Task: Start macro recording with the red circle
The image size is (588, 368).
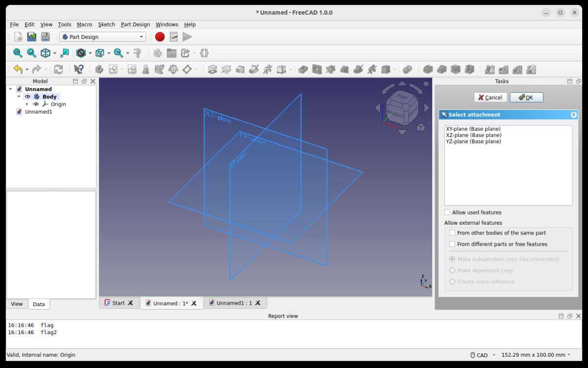Action: pyautogui.click(x=160, y=37)
